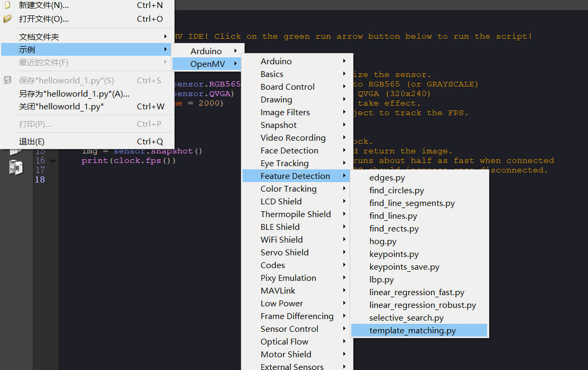Image resolution: width=588 pixels, height=370 pixels.
Task: Open the 示例 submenu
Action: click(86, 49)
